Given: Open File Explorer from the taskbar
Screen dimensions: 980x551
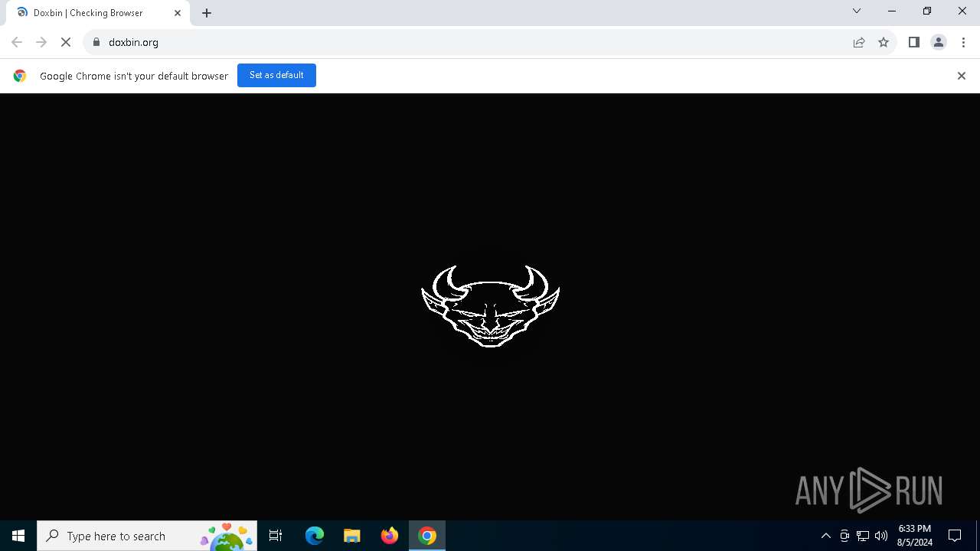Looking at the screenshot, I should [x=352, y=536].
